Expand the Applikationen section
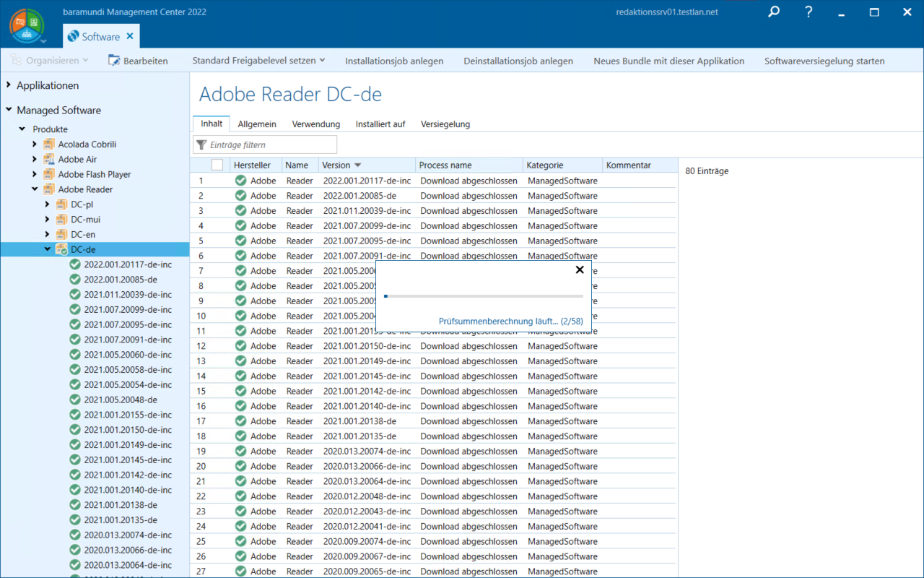The width and height of the screenshot is (924, 578). [9, 85]
